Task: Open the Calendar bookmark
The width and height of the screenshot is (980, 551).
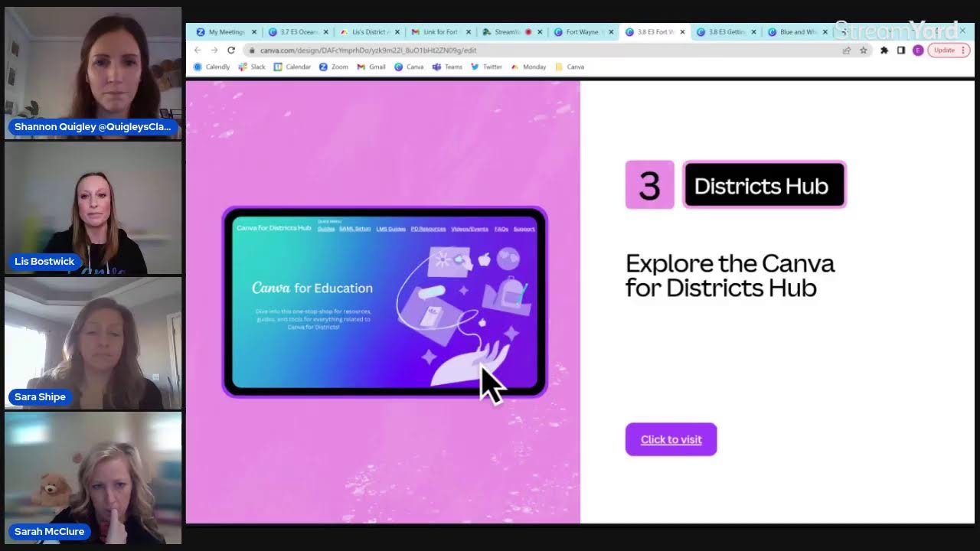Action: 292,67
